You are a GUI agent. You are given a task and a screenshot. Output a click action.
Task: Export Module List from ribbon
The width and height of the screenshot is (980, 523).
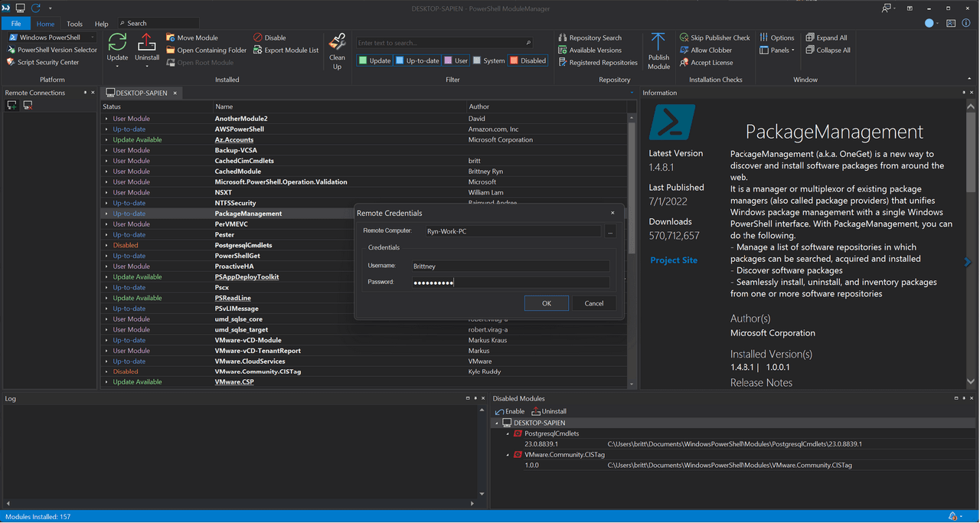tap(286, 50)
